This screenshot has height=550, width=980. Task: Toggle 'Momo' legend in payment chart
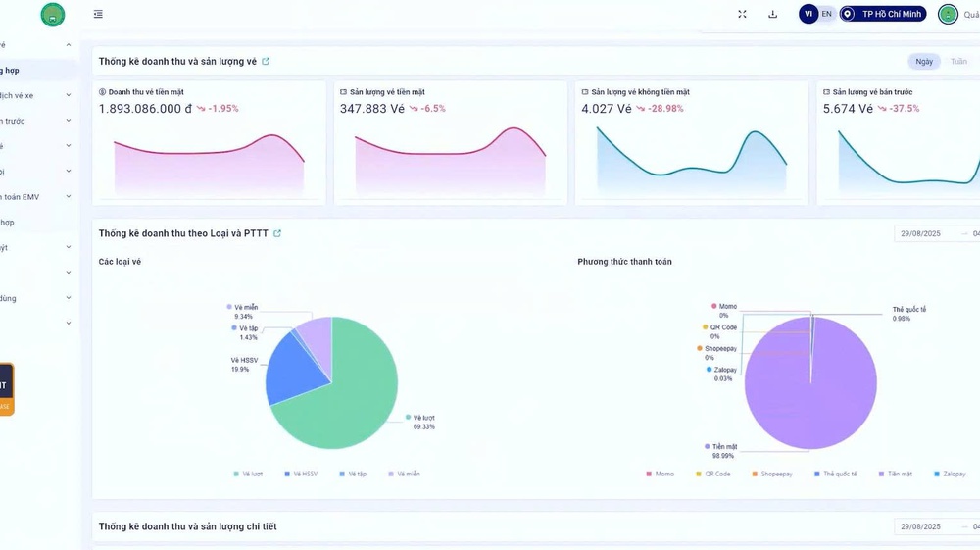[x=660, y=474]
